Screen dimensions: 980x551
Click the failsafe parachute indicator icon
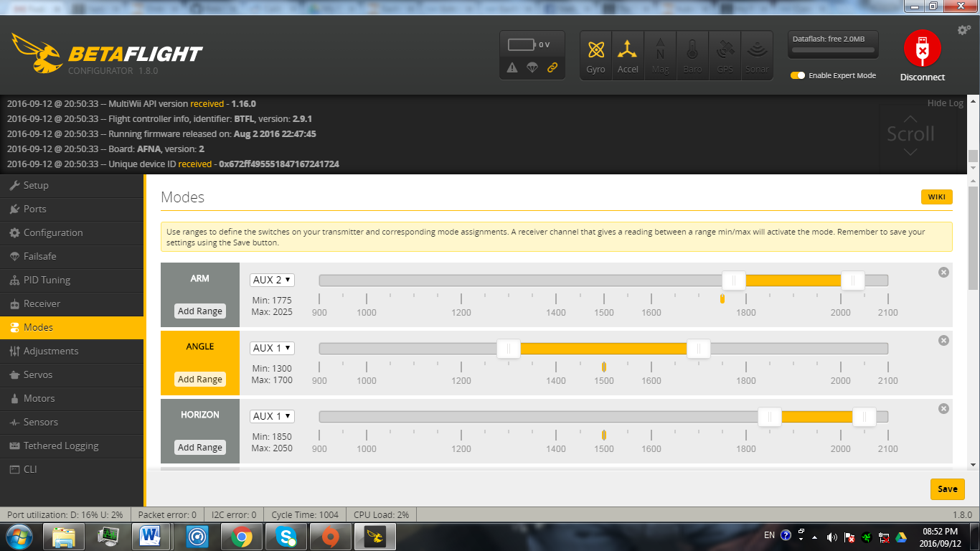[x=532, y=67]
